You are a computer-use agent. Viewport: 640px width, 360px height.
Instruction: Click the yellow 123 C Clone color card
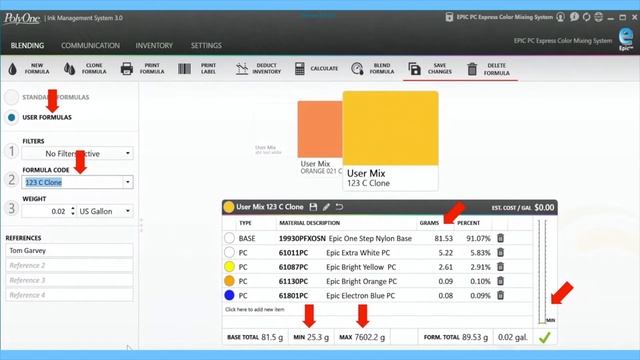pos(391,141)
